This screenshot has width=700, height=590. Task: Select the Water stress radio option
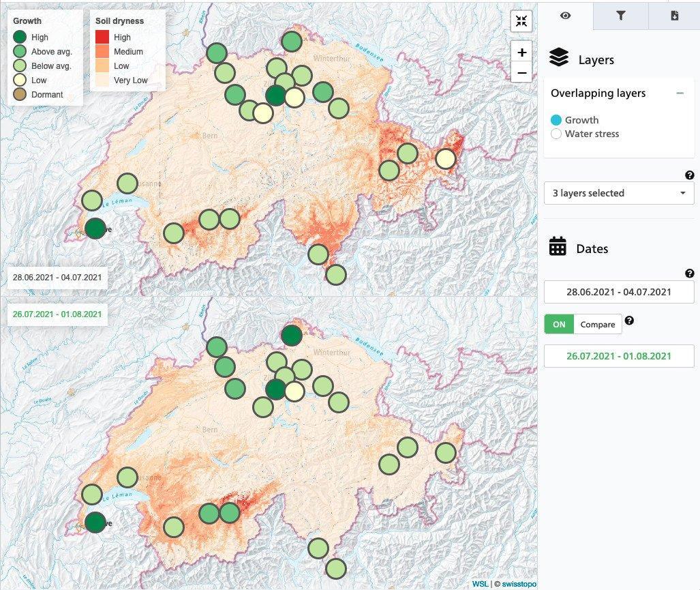(556, 134)
